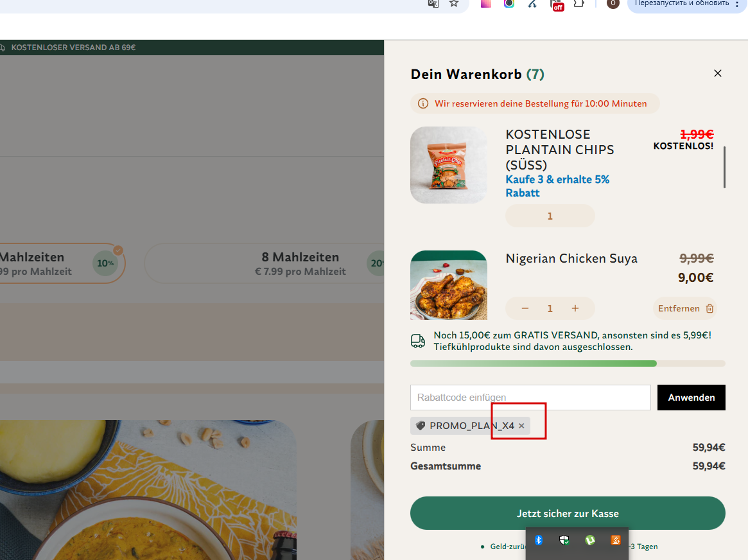Open the Google Translate page icon
This screenshot has width=748, height=560.
[x=433, y=3]
